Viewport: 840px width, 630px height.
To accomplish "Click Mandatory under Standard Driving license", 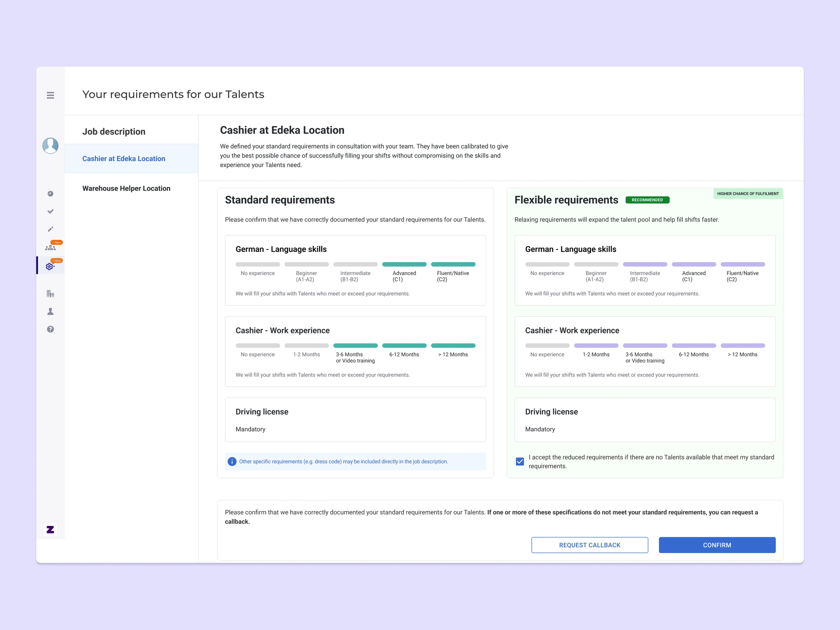I will pyautogui.click(x=250, y=429).
